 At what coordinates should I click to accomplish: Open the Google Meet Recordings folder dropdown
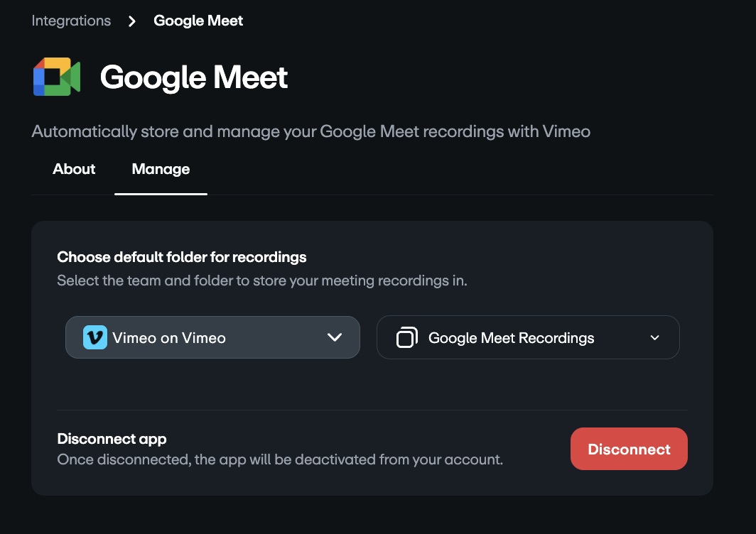coord(527,337)
